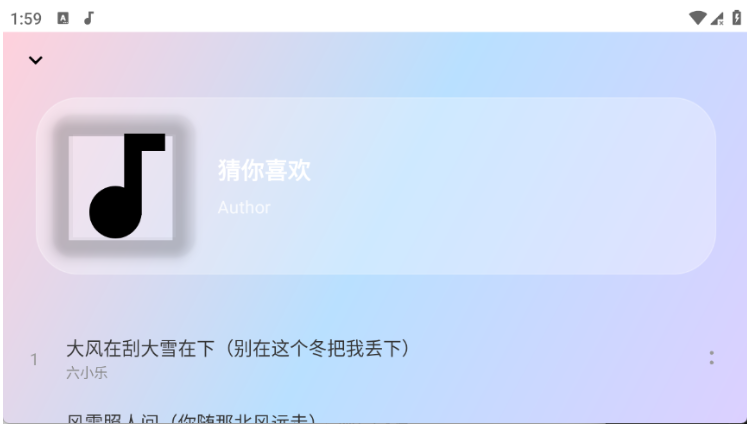Tap the rounded playlist header card
Viewport: 747px width, 424px height.
pyautogui.click(x=376, y=186)
